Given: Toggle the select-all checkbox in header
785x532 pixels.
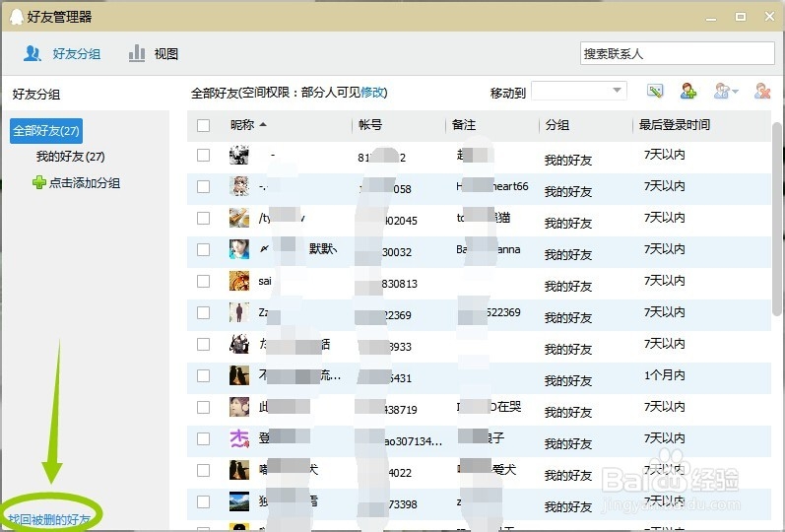Looking at the screenshot, I should tap(203, 125).
